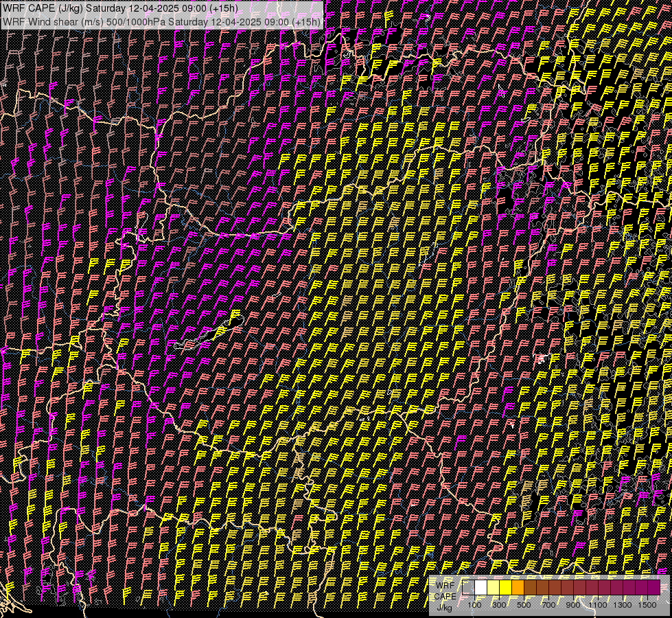Click the 1300 legend label
Image resolution: width=672 pixels, height=618 pixels.
click(x=623, y=605)
